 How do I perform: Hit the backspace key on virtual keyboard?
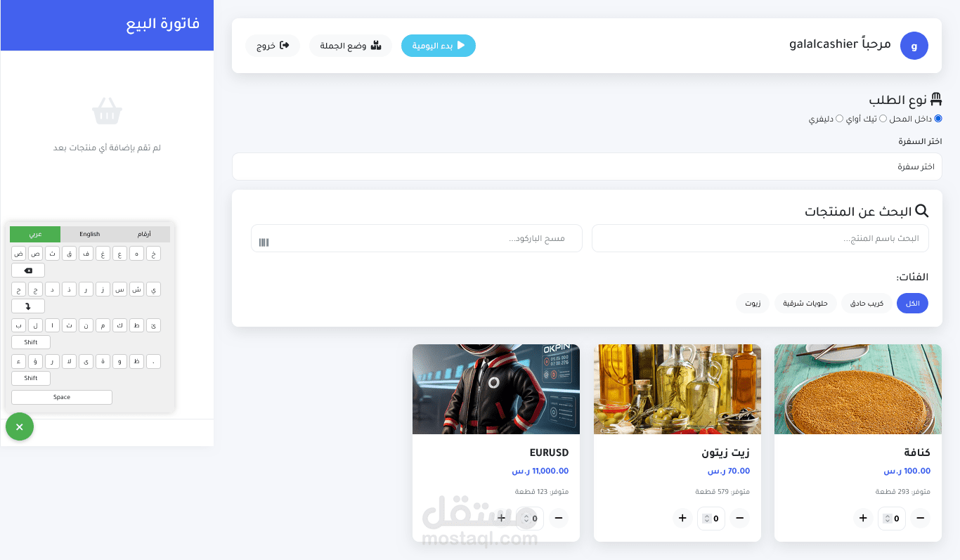28,271
